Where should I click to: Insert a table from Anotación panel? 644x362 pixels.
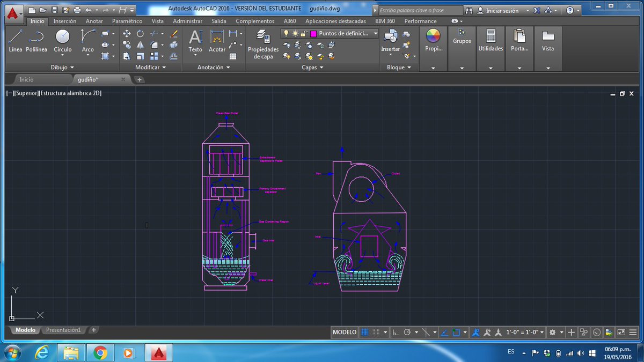233,56
